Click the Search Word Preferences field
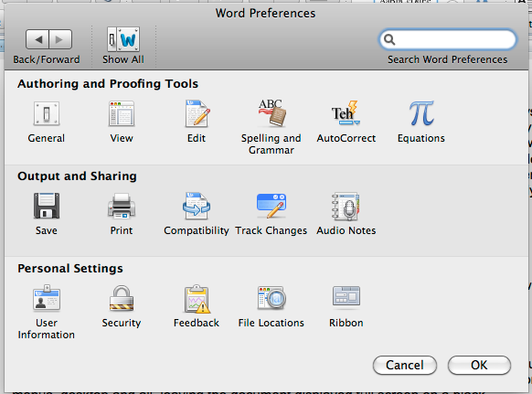 (x=448, y=39)
